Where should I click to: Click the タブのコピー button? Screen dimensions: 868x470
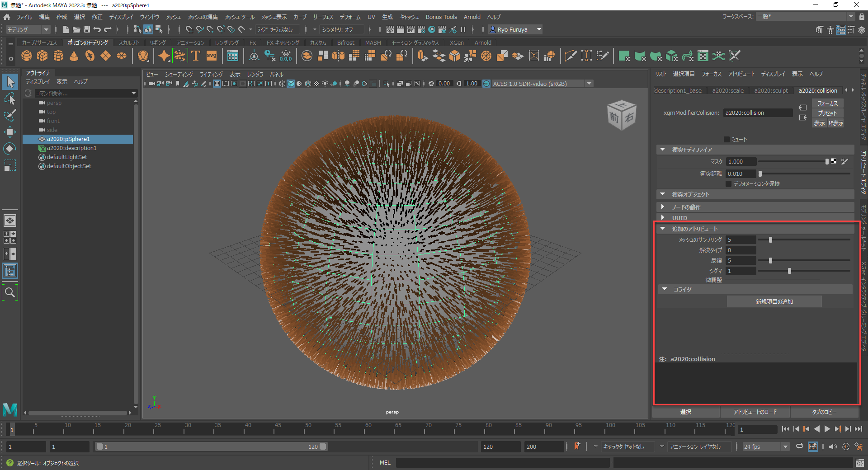(824, 412)
